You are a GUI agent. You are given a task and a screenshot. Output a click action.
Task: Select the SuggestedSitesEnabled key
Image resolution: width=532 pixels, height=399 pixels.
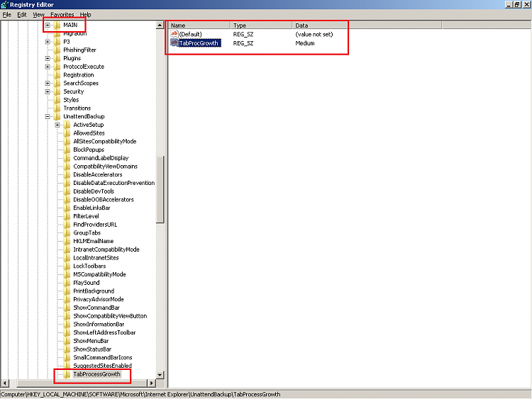(102, 366)
